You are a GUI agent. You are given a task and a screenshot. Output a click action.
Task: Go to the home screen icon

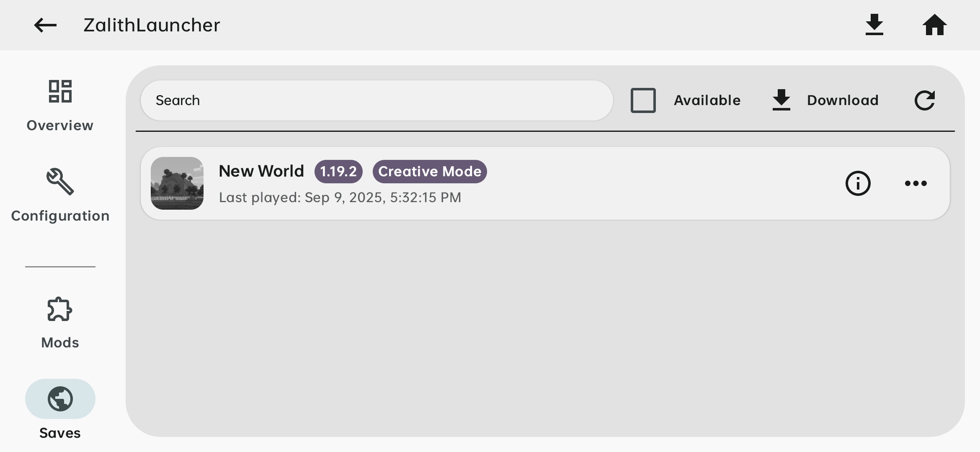pyautogui.click(x=934, y=25)
